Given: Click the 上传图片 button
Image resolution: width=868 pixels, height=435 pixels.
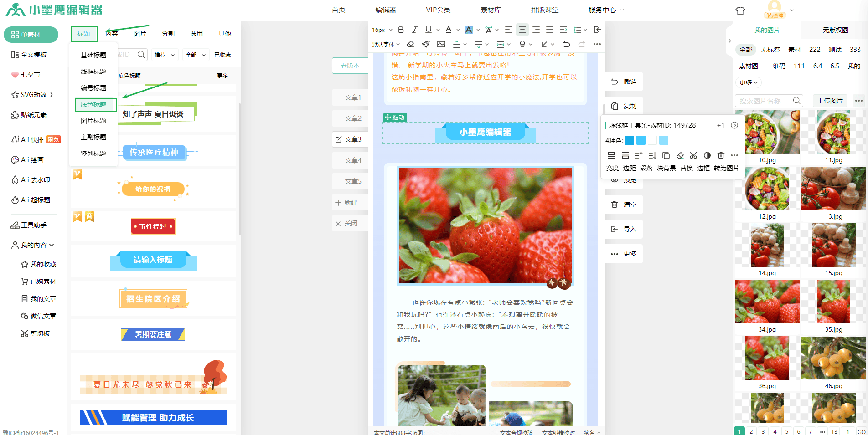Looking at the screenshot, I should pos(830,101).
